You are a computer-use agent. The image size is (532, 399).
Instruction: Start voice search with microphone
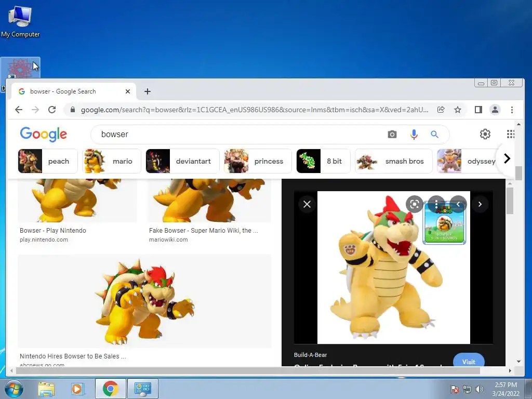414,135
